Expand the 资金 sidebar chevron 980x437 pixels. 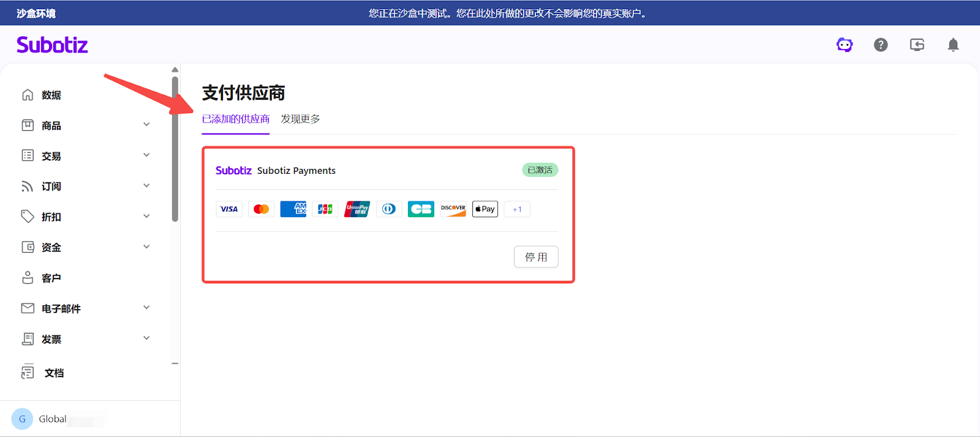146,247
